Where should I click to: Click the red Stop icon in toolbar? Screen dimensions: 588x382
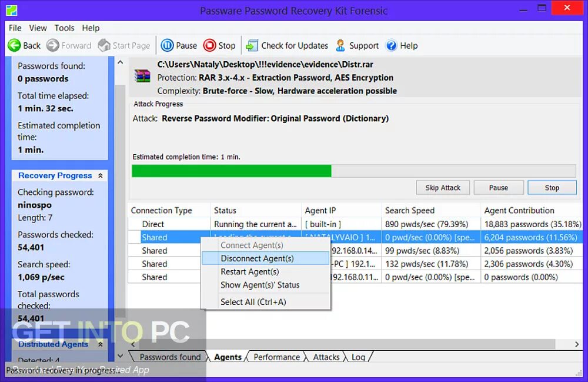(210, 45)
